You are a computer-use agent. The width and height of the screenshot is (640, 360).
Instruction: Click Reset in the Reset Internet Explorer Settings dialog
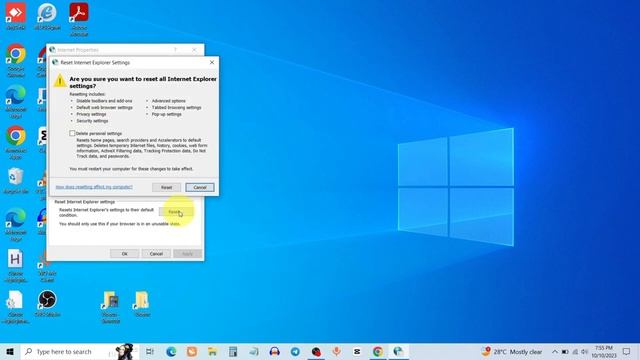point(166,187)
